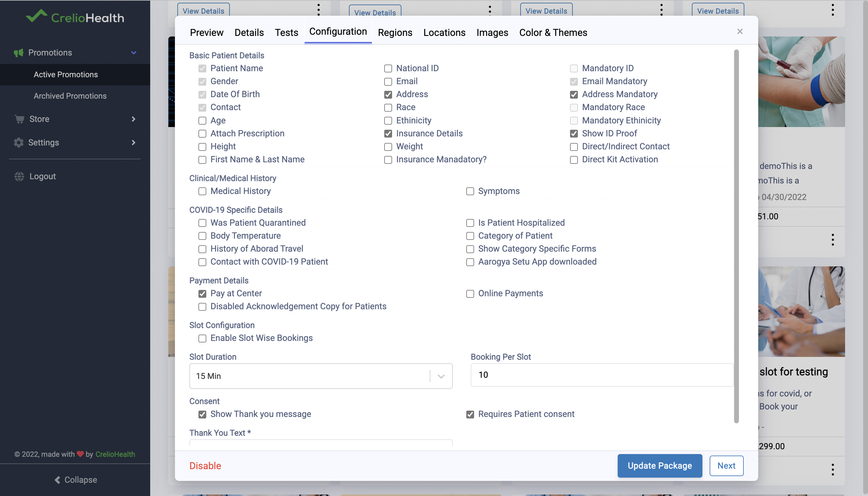Click the Promotions megaphone icon in sidebar

point(19,52)
